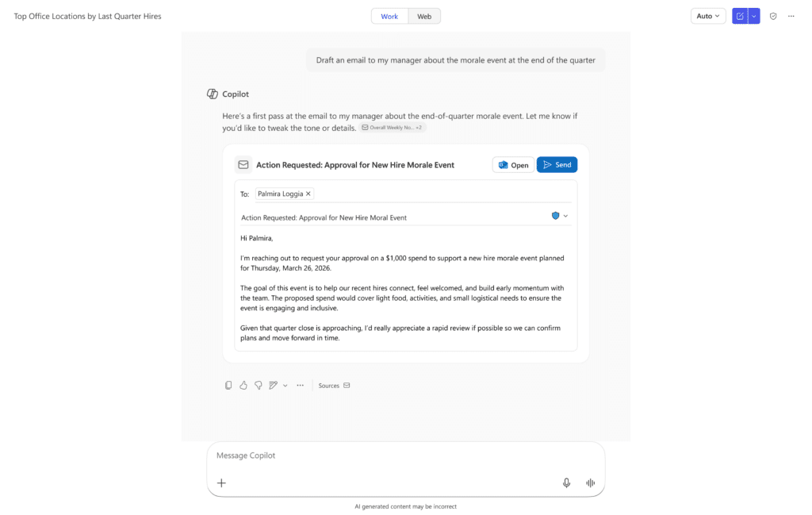Open the draft in Outlook
Screen dimensions: 812x515
pyautogui.click(x=513, y=164)
